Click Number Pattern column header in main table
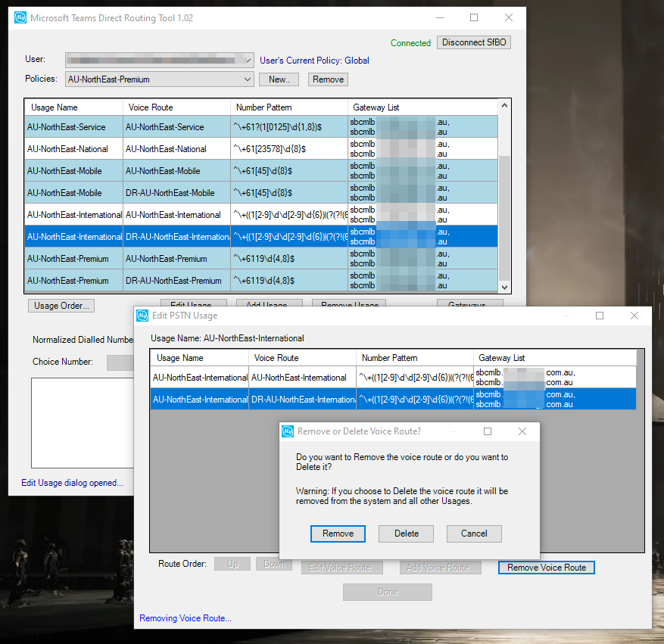664x644 pixels. 288,107
